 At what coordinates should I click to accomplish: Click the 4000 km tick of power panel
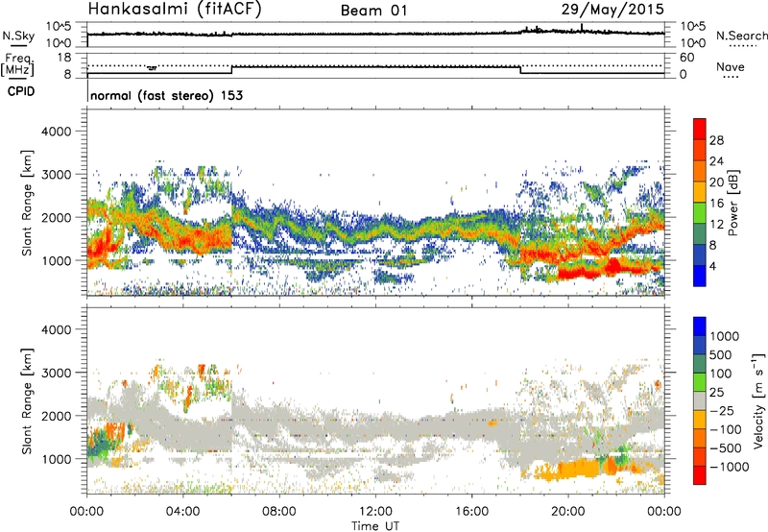tap(57, 132)
